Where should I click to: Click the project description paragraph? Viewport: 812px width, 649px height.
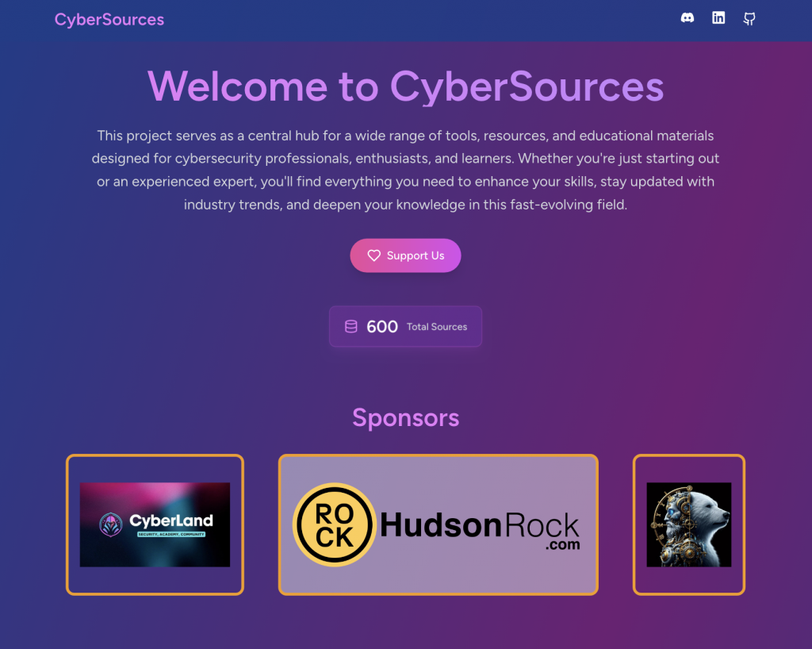(405, 170)
